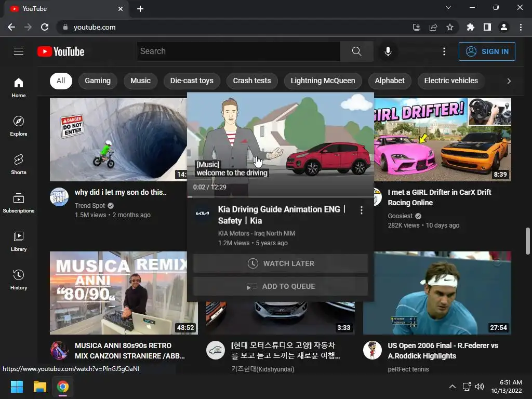
Task: Click the SIGN IN button
Action: pos(487,51)
